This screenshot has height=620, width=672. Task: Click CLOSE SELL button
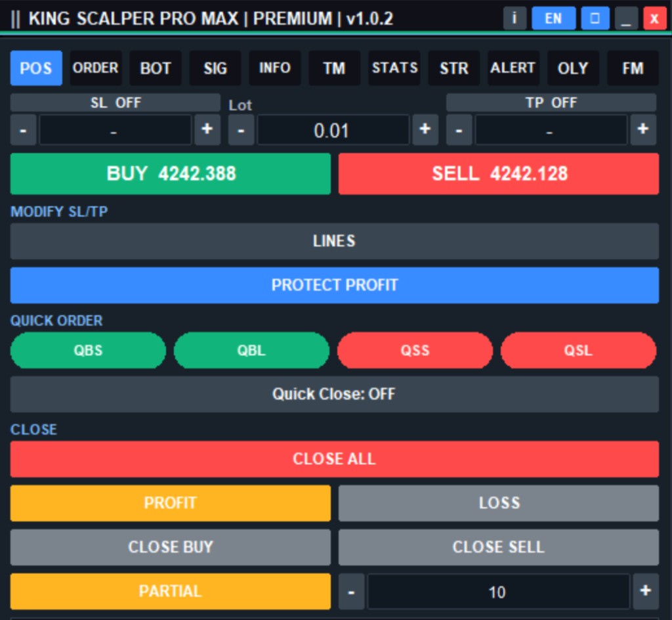pyautogui.click(x=499, y=548)
